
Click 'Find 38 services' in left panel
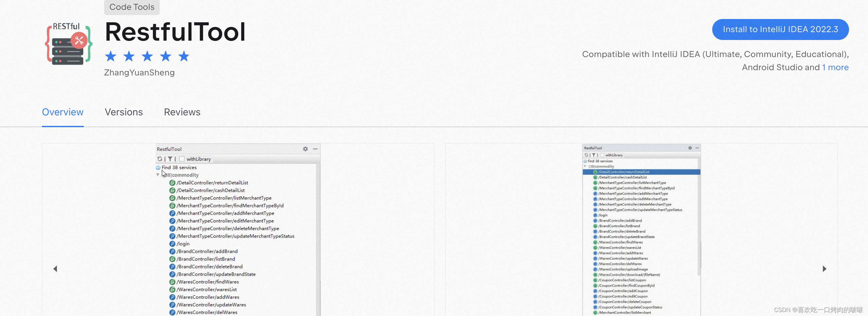(179, 168)
